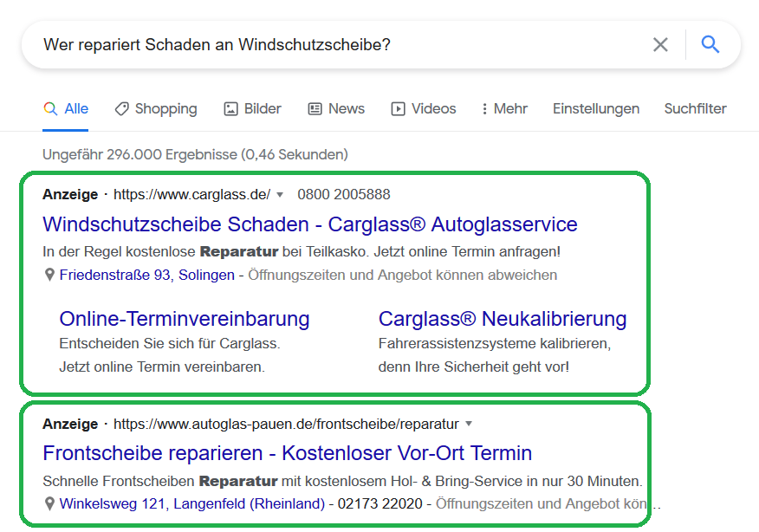Click the 'Fahrerassistenzsysteme kalibrieren' text

pyautogui.click(x=495, y=344)
